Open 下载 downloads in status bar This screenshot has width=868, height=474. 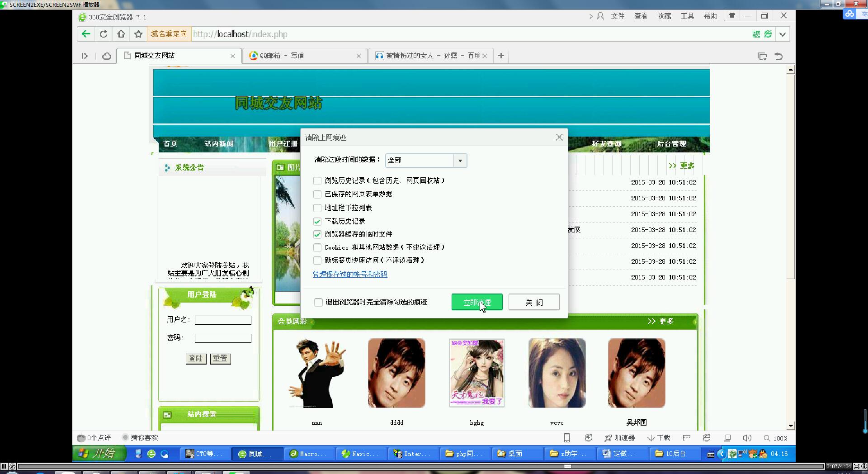[x=659, y=438]
